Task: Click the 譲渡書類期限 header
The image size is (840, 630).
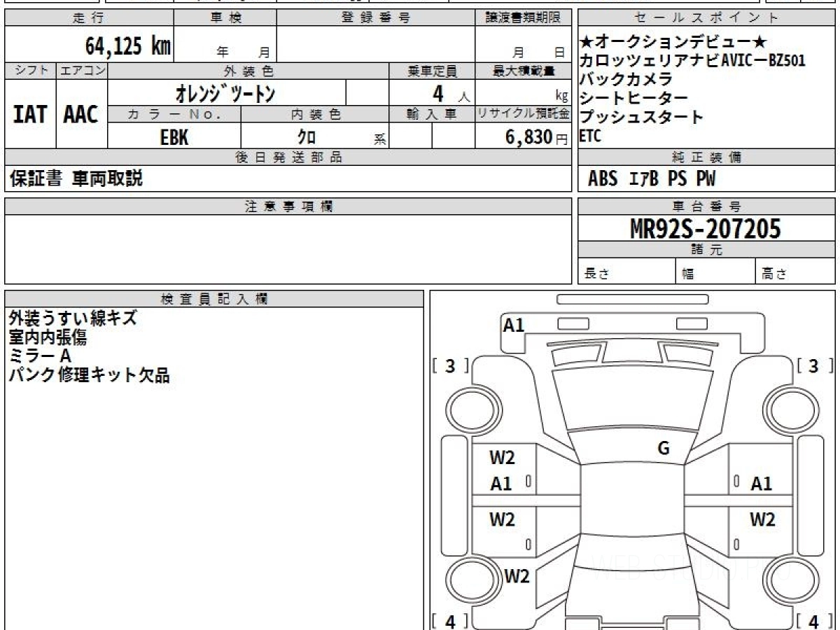Action: (523, 18)
